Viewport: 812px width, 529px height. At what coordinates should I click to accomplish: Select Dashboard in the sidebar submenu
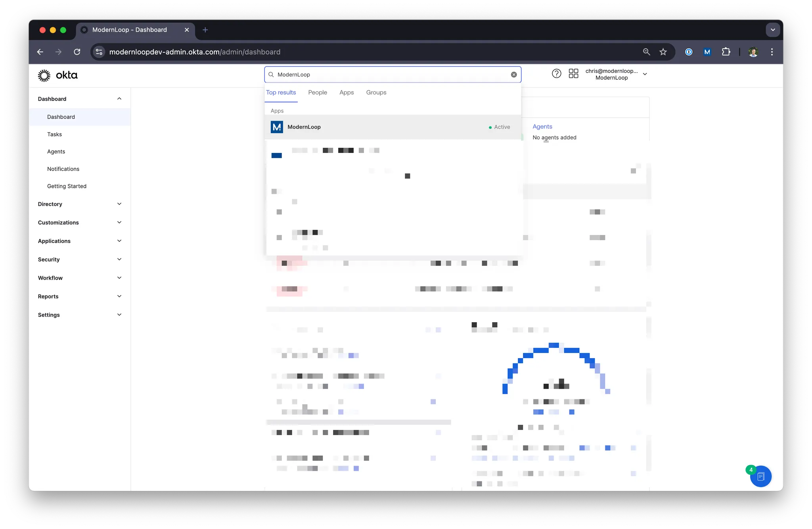click(x=80, y=117)
